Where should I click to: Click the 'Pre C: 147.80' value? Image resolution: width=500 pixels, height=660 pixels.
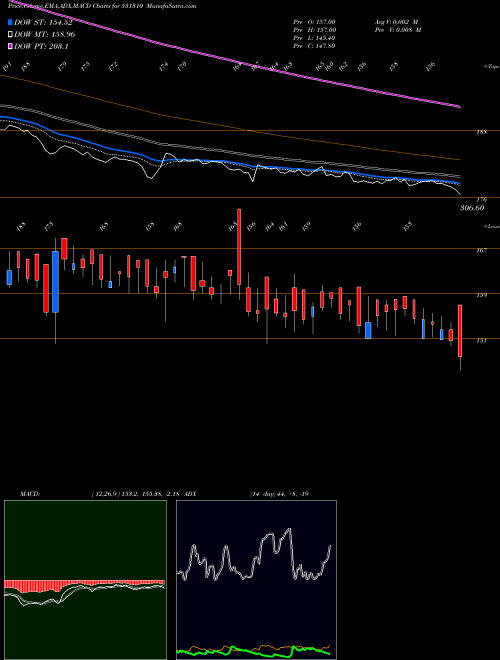pos(314,46)
